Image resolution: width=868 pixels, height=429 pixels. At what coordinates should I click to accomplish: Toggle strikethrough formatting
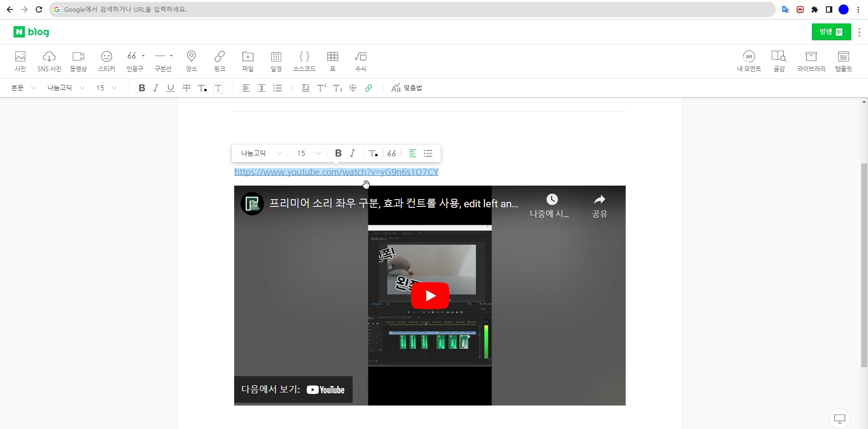click(x=186, y=88)
